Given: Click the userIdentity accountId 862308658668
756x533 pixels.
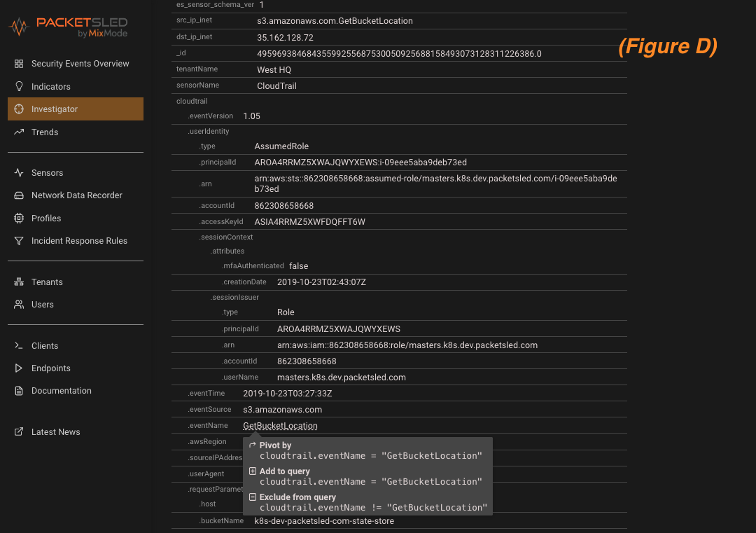Looking at the screenshot, I should click(284, 206).
